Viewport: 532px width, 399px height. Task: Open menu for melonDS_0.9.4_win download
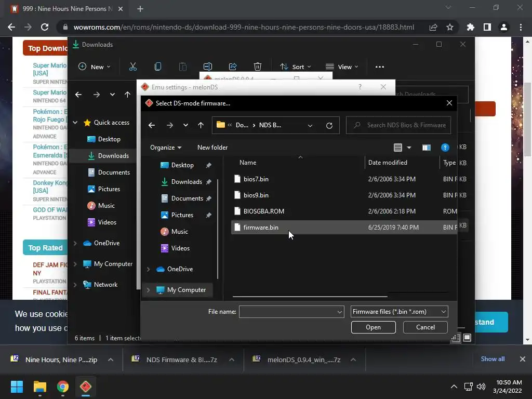(x=353, y=360)
